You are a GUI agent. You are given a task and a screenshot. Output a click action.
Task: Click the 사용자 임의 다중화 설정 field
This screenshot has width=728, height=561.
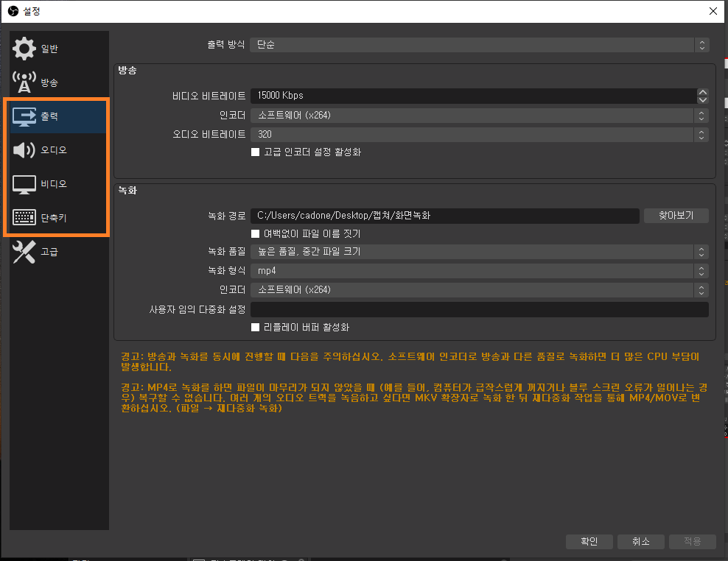(x=480, y=309)
